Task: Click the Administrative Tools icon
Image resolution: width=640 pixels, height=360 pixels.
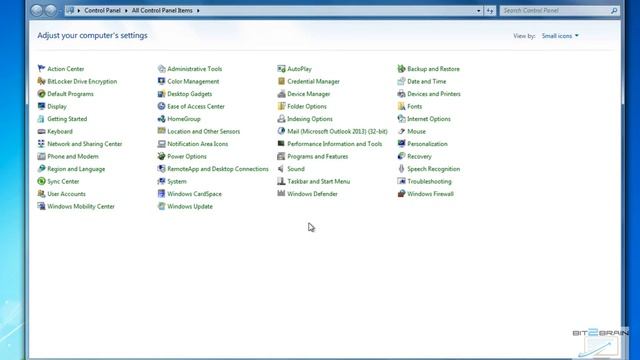Action: tap(161, 69)
